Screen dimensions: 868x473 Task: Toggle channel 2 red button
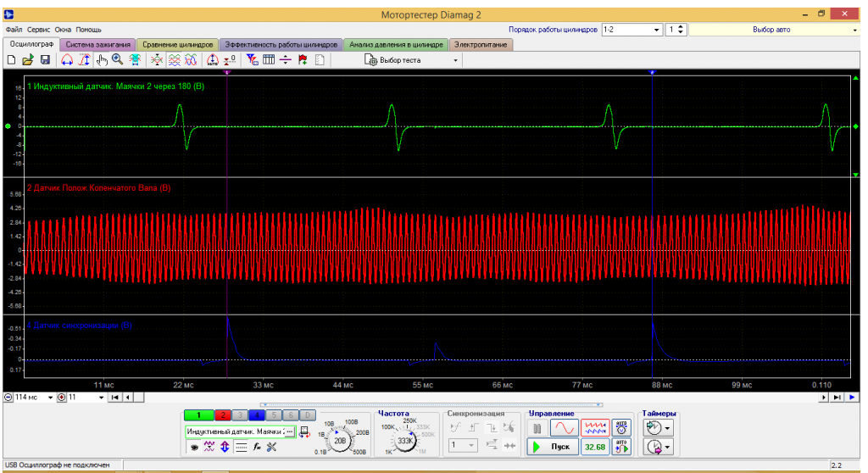coord(223,415)
